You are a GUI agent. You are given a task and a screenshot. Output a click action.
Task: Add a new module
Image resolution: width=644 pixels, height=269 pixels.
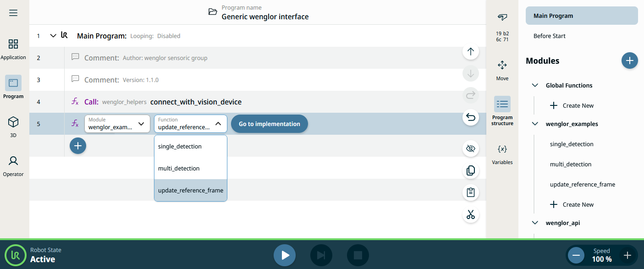tap(630, 60)
